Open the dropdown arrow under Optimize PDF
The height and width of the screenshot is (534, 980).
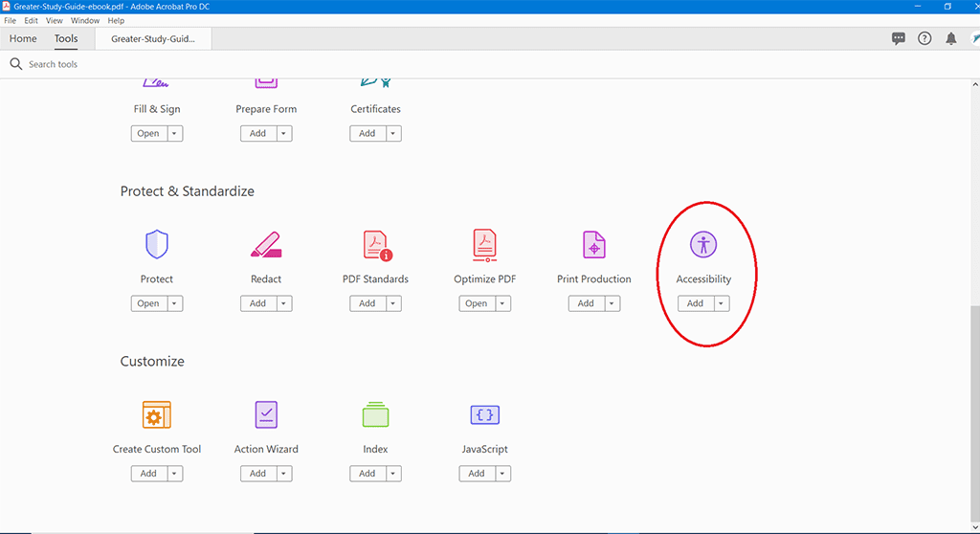pyautogui.click(x=502, y=303)
